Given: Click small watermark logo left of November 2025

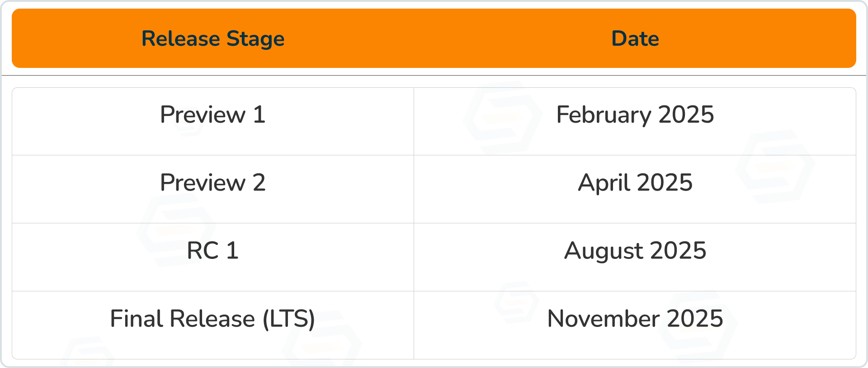Looking at the screenshot, I should (516, 302).
